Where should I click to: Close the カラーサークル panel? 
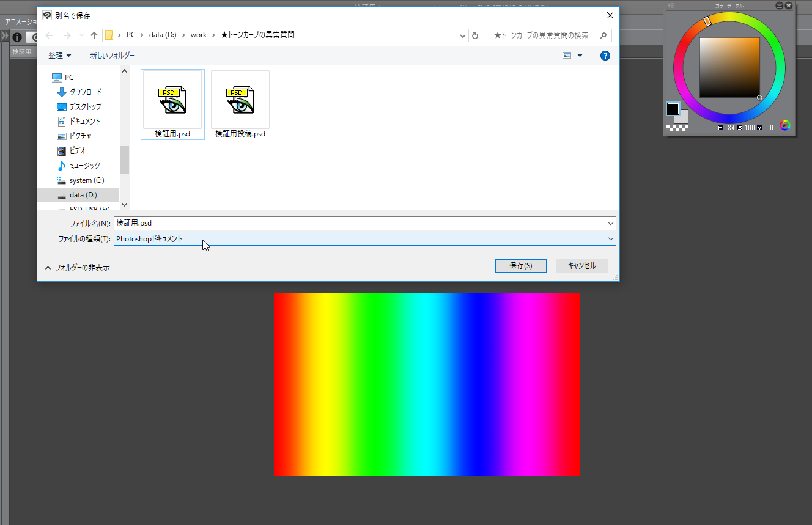(x=788, y=6)
